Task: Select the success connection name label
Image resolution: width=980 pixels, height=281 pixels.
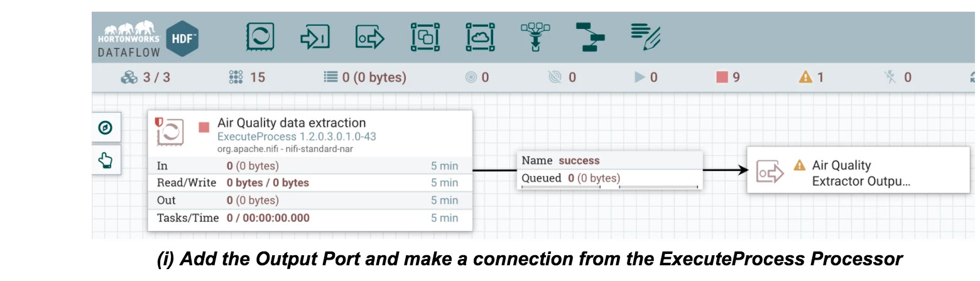Action: coord(579,160)
